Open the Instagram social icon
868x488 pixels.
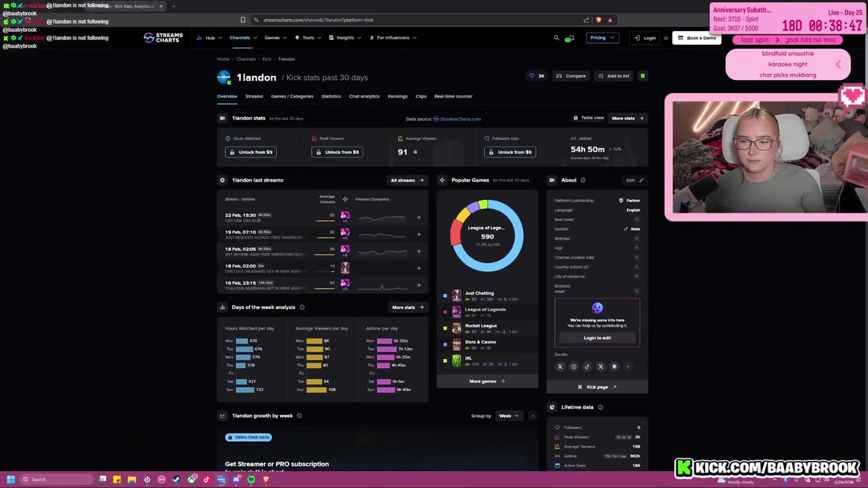click(x=574, y=367)
